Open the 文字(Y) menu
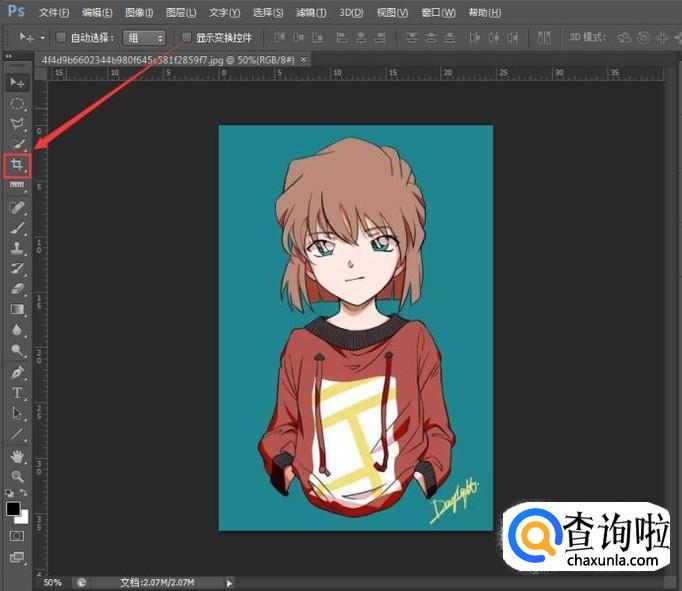 224,13
